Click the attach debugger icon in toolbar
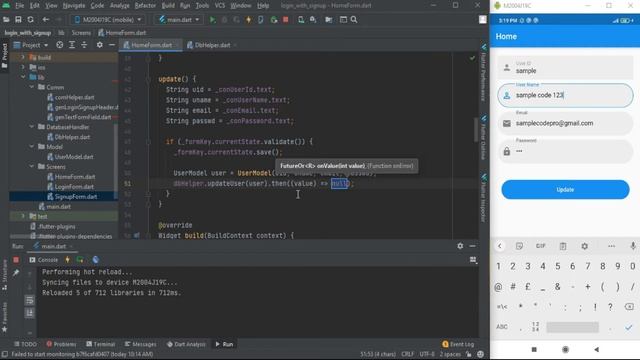The height and width of the screenshot is (360, 640). pyautogui.click(x=274, y=20)
